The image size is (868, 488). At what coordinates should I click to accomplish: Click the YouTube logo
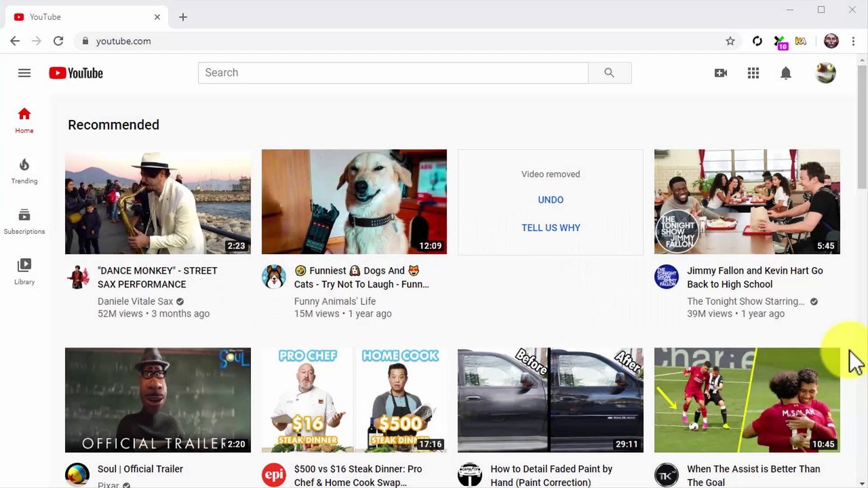point(76,73)
